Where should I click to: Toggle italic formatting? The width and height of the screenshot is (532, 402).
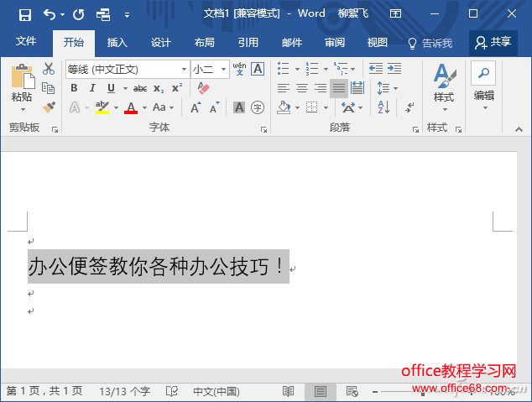click(92, 88)
